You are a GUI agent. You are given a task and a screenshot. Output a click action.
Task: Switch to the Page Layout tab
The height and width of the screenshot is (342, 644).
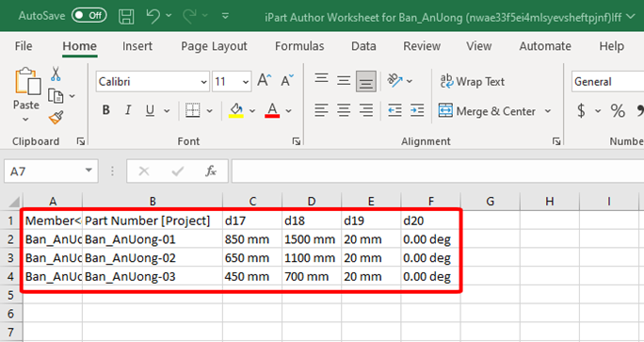click(x=214, y=46)
